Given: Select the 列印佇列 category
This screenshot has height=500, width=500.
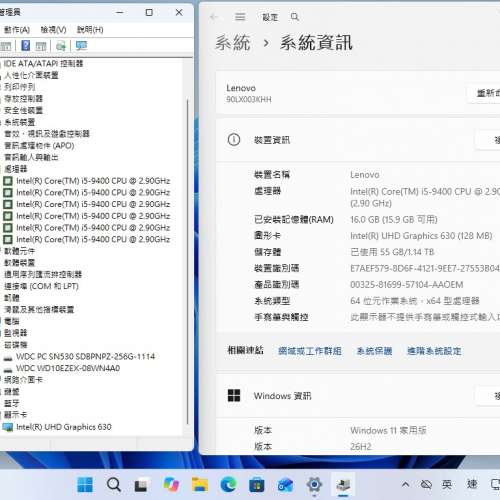Looking at the screenshot, I should (20, 87).
